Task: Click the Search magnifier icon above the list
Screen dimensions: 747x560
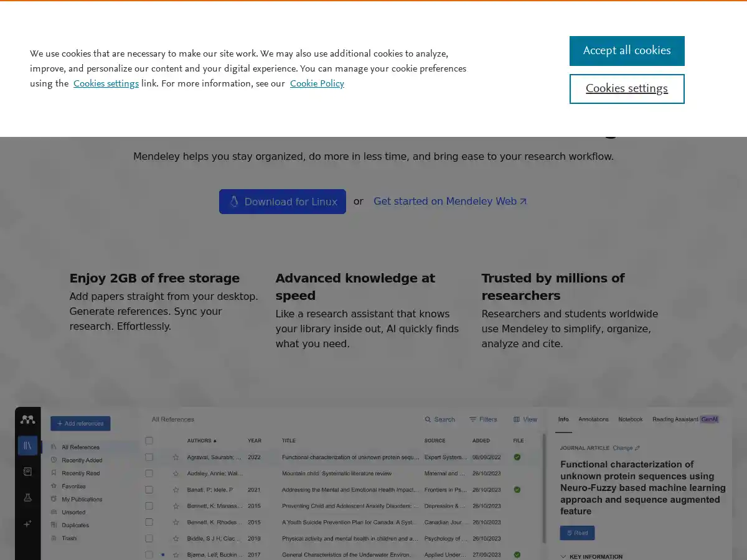Action: pyautogui.click(x=428, y=419)
